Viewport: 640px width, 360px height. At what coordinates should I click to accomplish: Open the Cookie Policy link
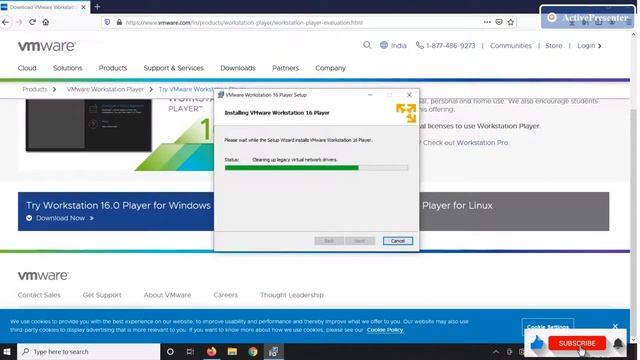(x=385, y=330)
